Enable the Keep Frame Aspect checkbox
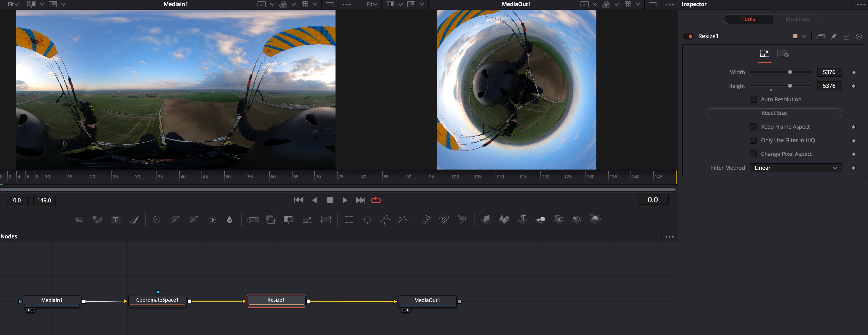Viewport: 868px width, 335px height. [x=753, y=127]
